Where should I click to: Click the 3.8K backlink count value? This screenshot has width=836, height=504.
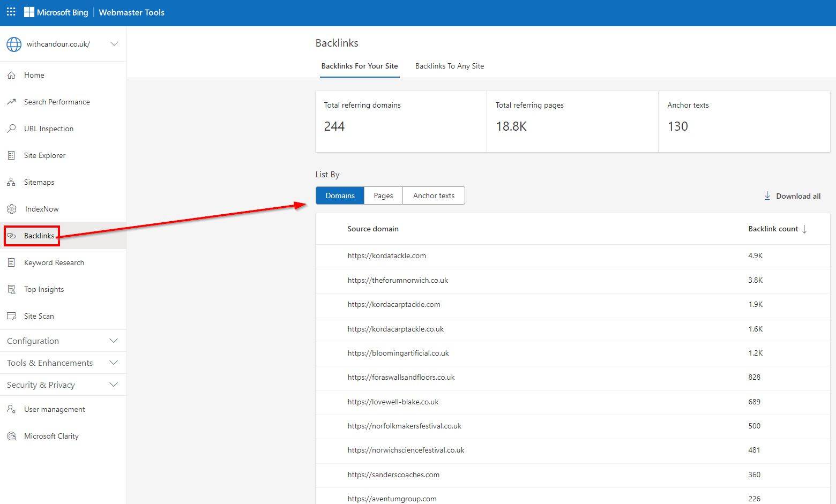pos(756,281)
